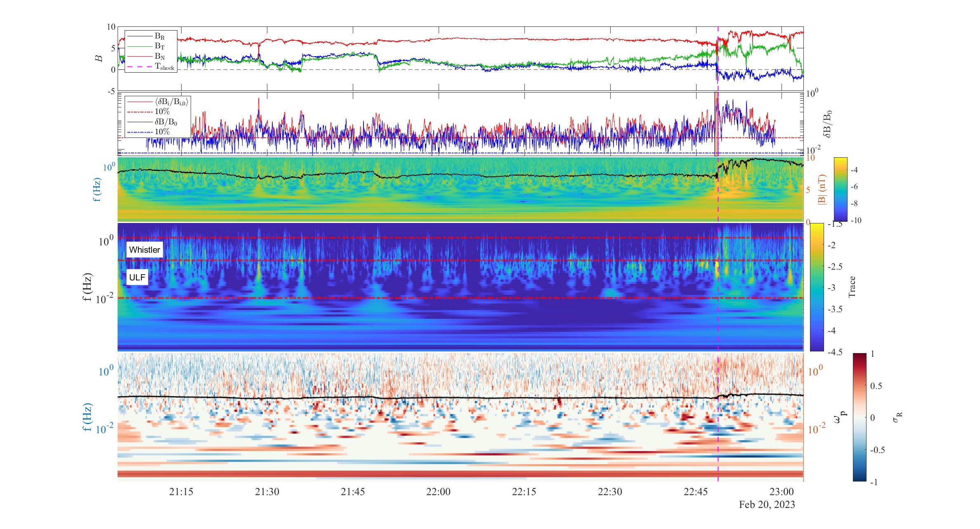Click the blue 10% legend entry

(x=149, y=132)
